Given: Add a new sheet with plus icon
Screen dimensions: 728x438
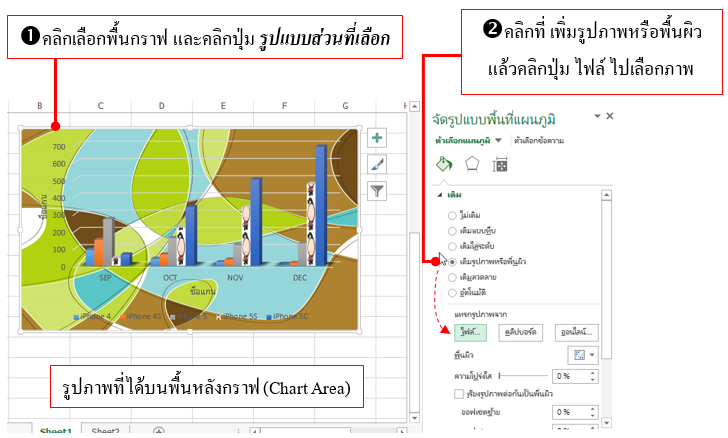Looking at the screenshot, I should tap(158, 431).
